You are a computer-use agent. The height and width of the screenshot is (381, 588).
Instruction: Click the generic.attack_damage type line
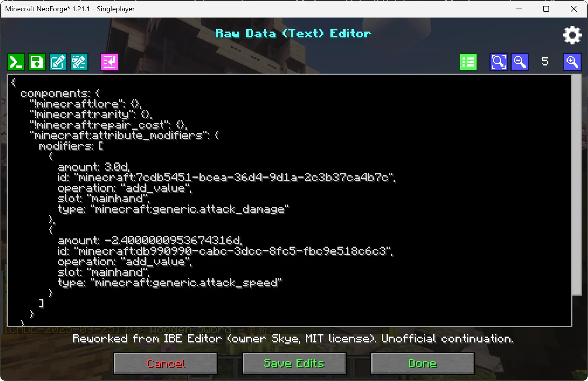point(173,209)
